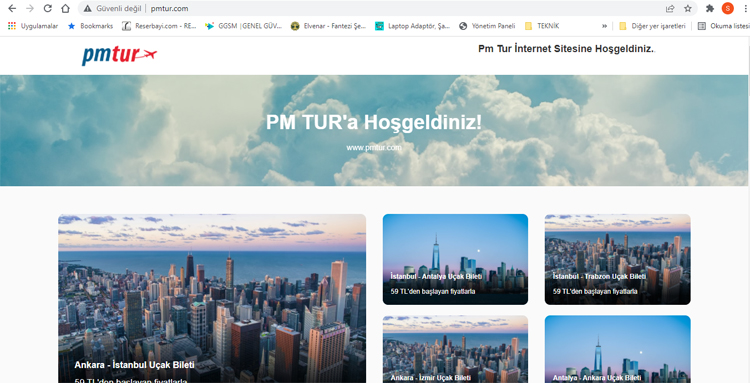Screen dimensions: 750x383
Task: Open the Reserbayi.com bookmark
Action: point(159,26)
